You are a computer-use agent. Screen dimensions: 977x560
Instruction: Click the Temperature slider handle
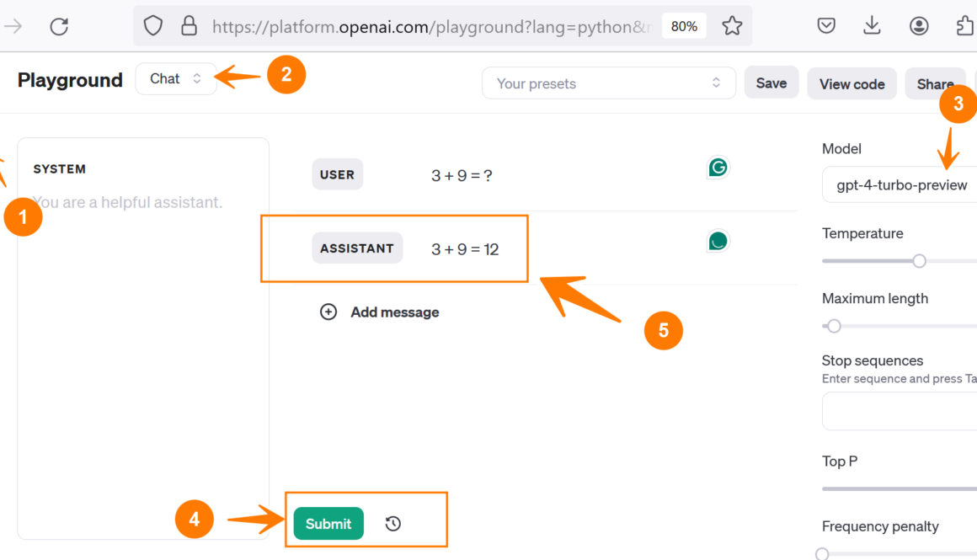pos(920,261)
